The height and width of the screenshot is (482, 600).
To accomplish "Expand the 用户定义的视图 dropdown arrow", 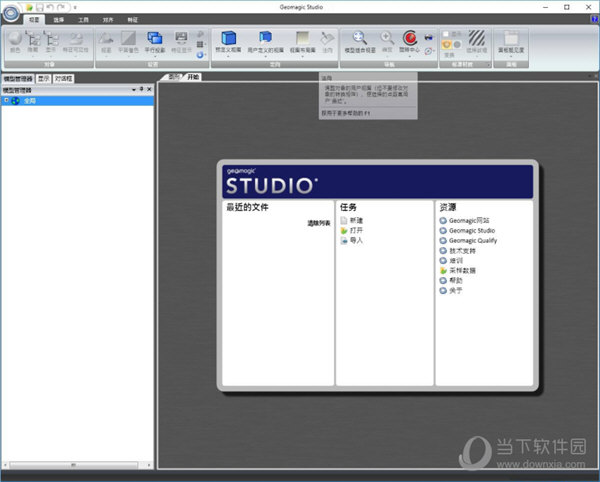I will pyautogui.click(x=266, y=57).
